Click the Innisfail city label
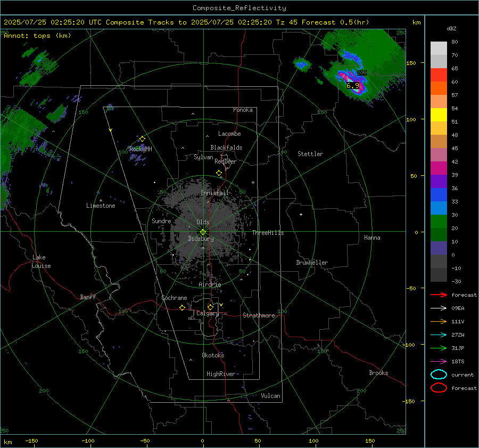This screenshot has width=479, height=448. (214, 193)
